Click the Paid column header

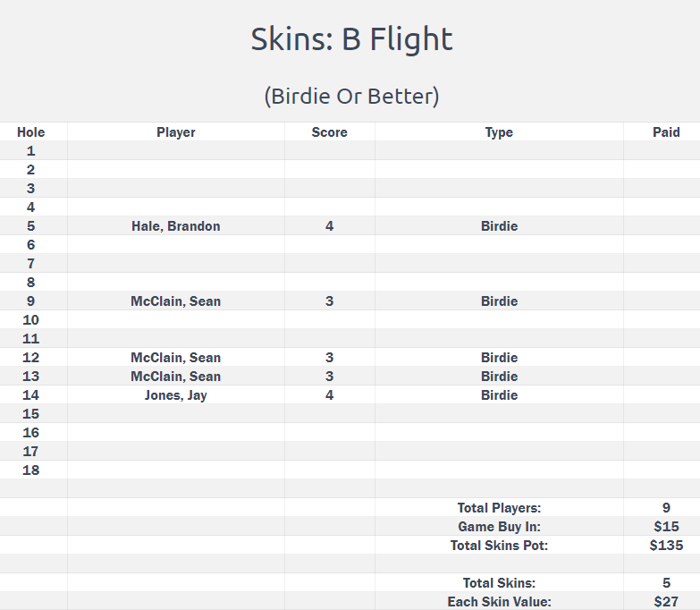667,132
